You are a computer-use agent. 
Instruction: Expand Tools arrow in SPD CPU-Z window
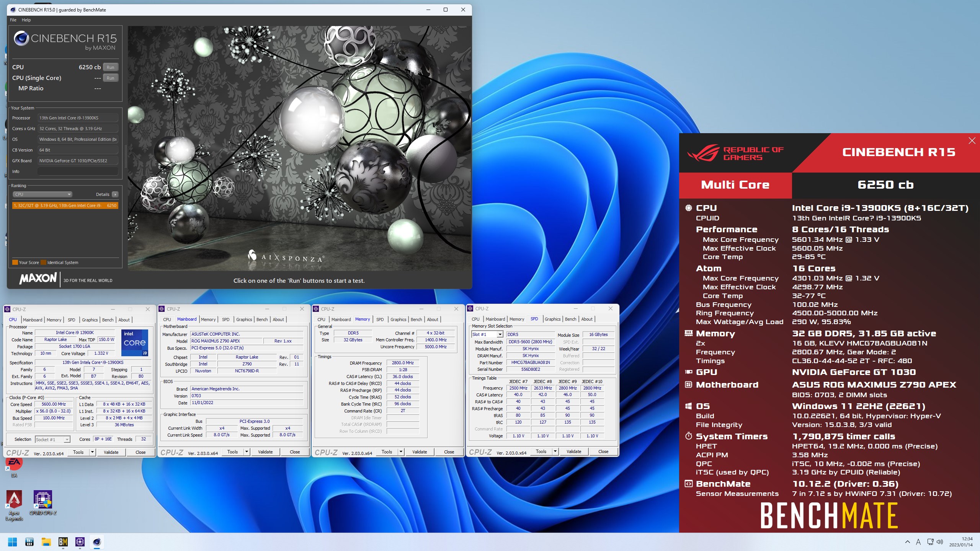coord(555,452)
